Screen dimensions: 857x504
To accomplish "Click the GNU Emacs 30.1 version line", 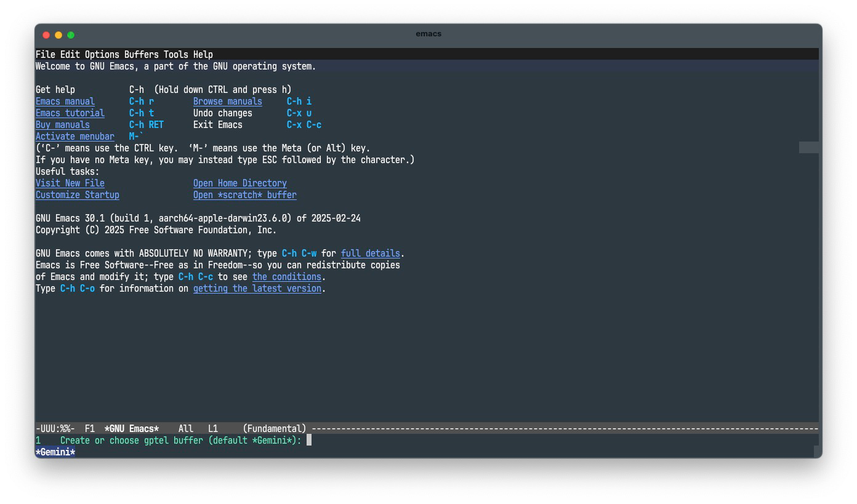I will (x=198, y=218).
